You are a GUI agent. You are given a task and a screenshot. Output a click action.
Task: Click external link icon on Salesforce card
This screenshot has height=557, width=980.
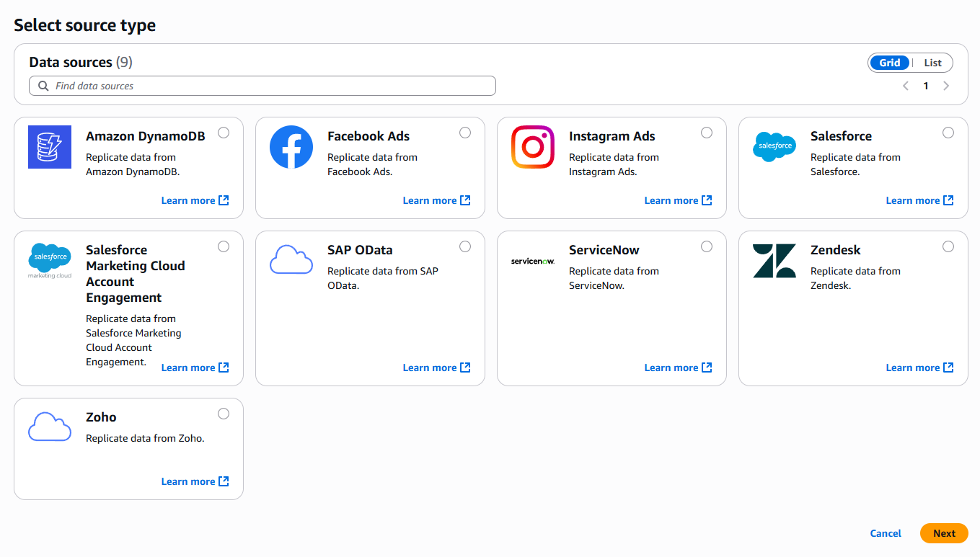948,200
